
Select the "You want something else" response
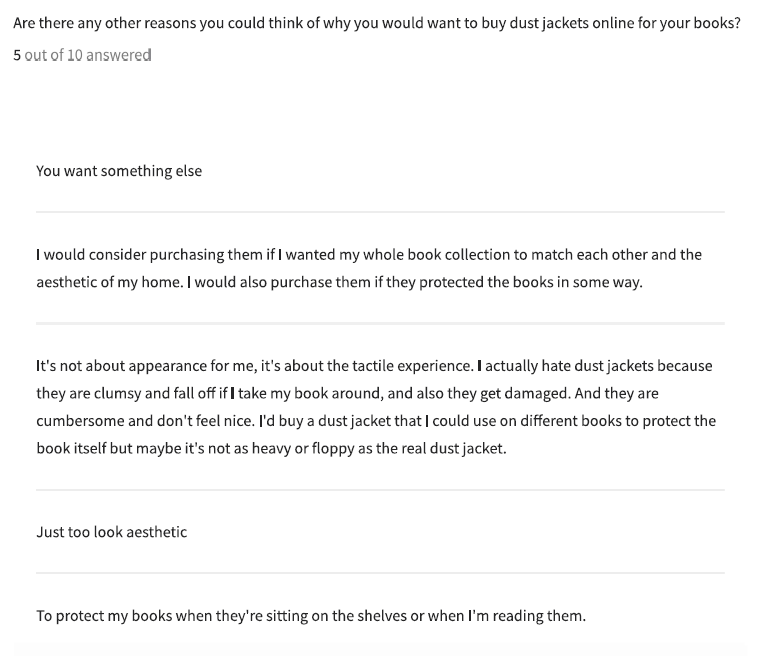119,171
